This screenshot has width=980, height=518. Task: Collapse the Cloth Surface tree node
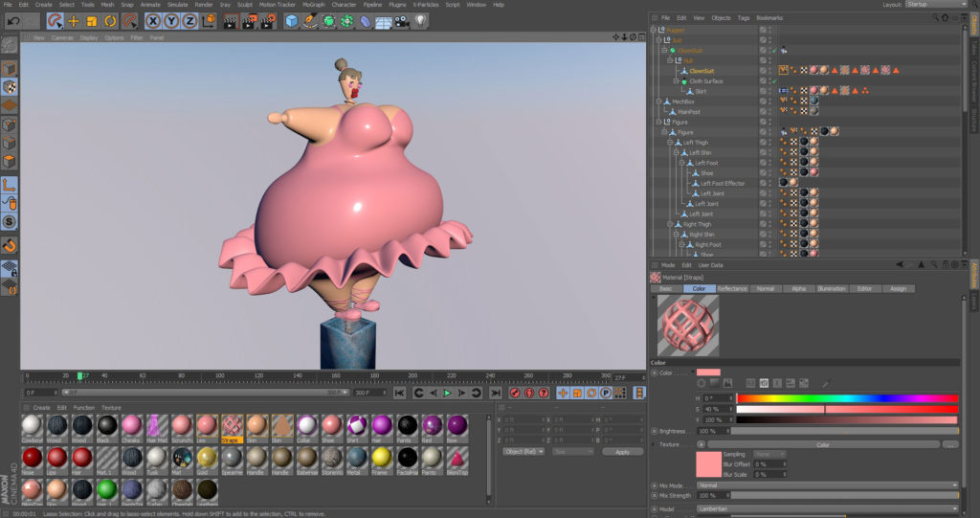click(x=677, y=81)
